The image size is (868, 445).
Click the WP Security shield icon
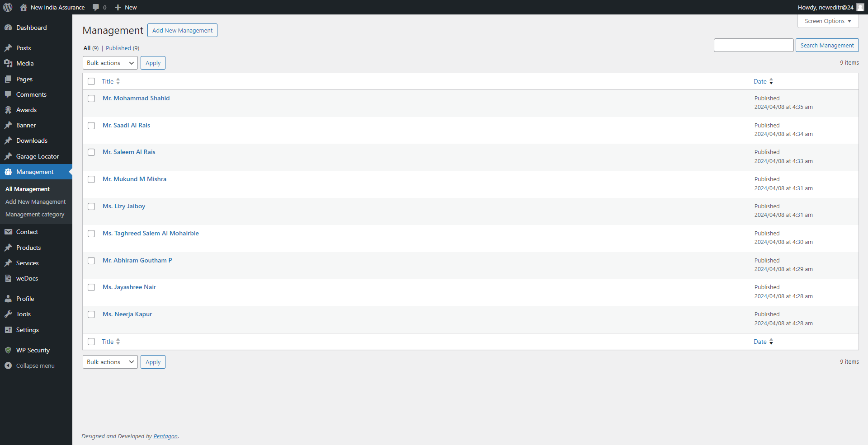tap(8, 350)
